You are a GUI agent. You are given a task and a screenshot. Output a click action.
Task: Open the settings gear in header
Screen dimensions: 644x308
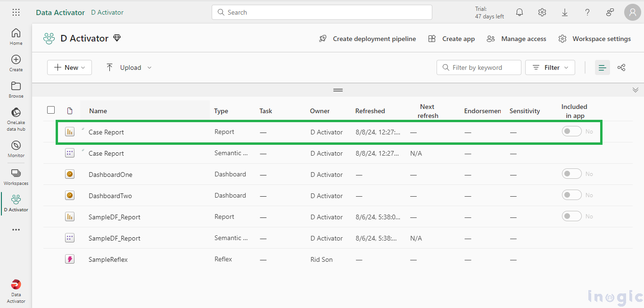tap(542, 13)
